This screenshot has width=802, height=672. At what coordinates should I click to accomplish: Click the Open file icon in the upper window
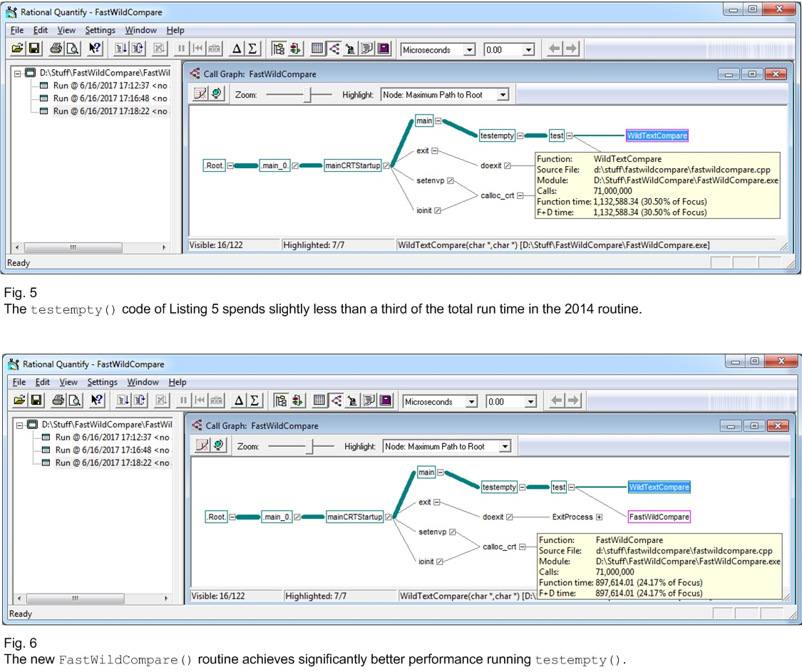(16, 49)
